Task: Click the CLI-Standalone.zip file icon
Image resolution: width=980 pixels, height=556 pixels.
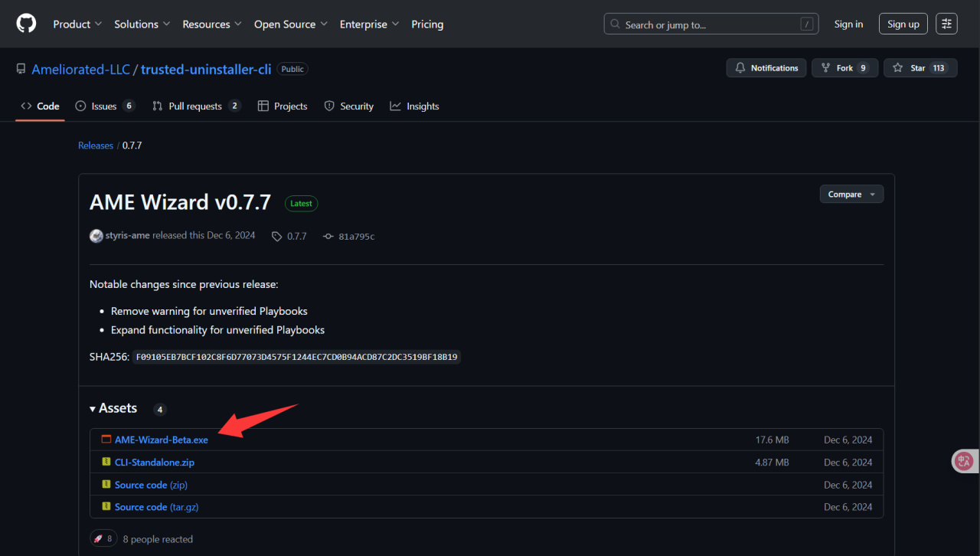Action: pyautogui.click(x=106, y=463)
